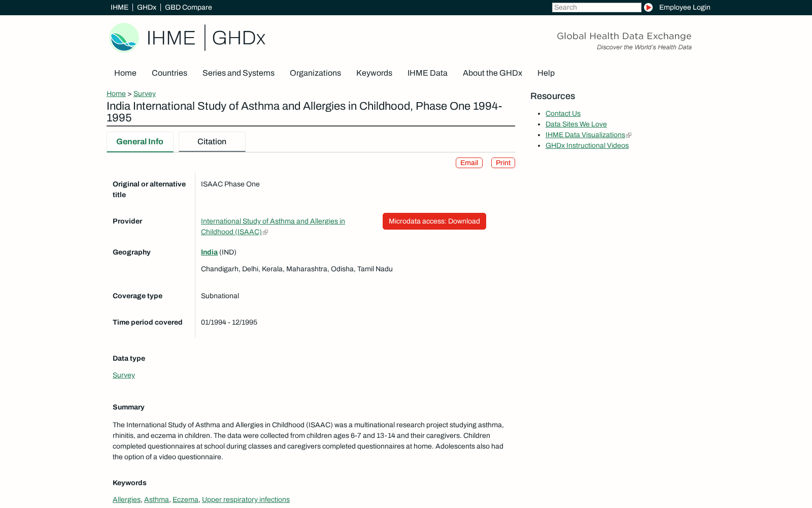Open the Employee Login link
This screenshot has width=812, height=508.
pos(685,7)
